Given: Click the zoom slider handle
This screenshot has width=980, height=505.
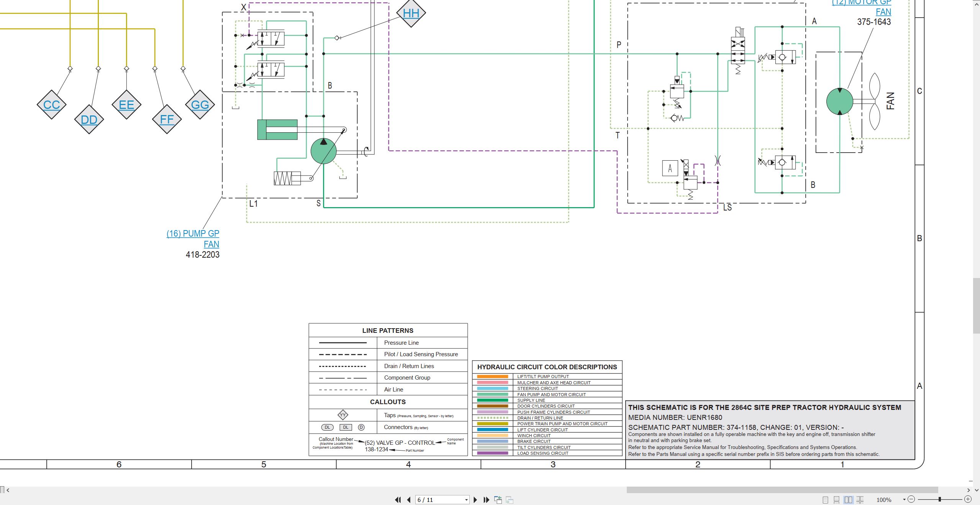Looking at the screenshot, I should point(940,499).
